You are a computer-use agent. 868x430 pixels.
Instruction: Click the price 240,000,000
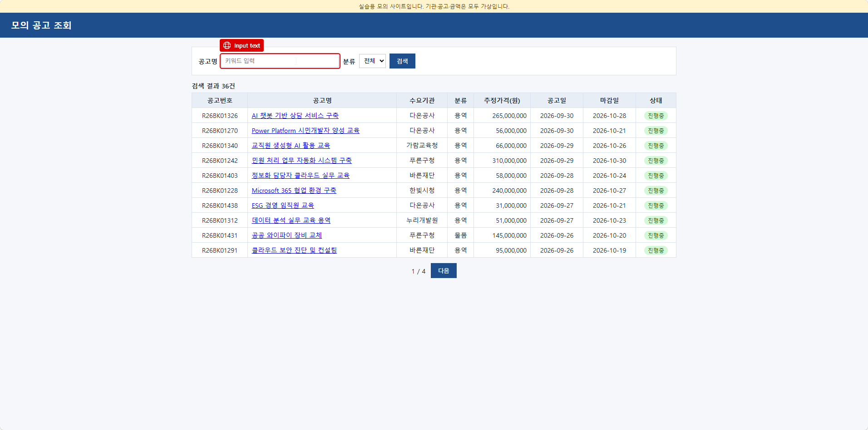point(509,191)
